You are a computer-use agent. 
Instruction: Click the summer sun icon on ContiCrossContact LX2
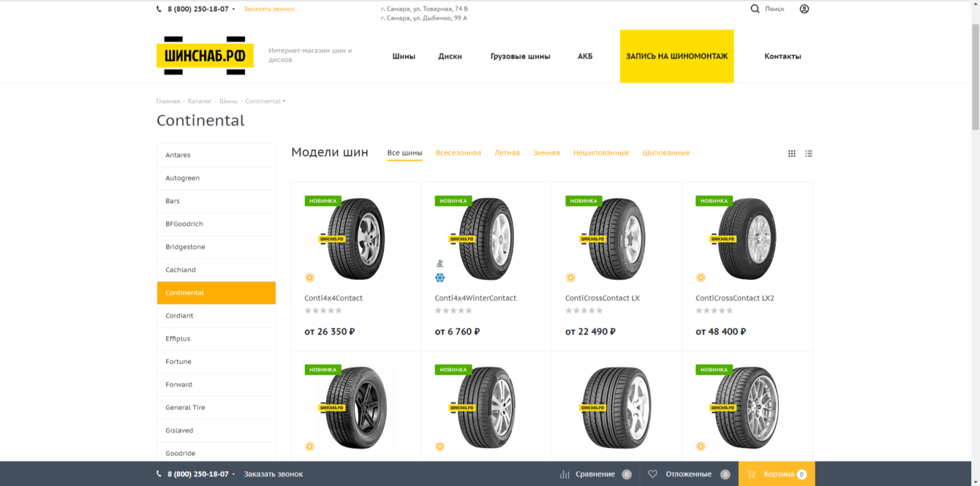point(701,278)
